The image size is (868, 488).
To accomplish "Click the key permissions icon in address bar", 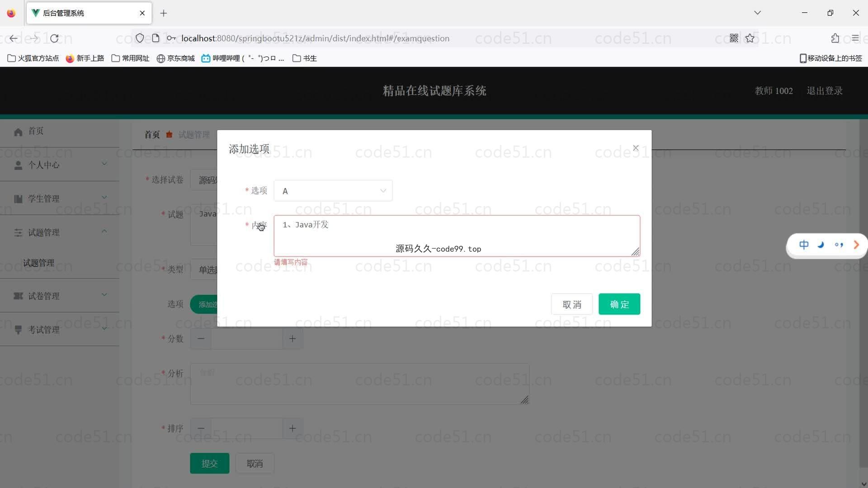I will click(171, 38).
